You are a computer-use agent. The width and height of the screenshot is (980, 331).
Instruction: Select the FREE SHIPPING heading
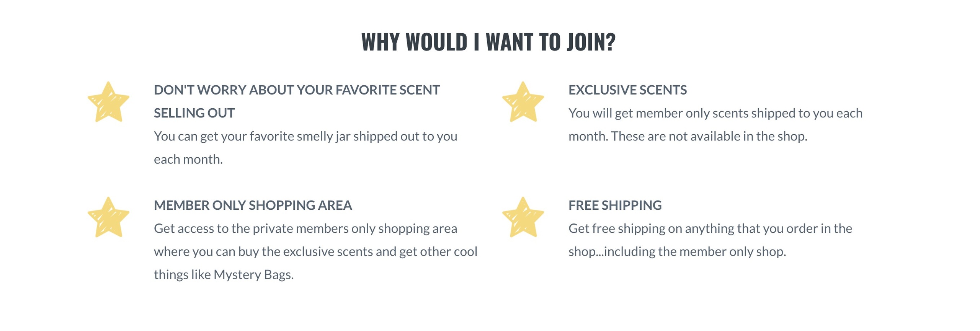pyautogui.click(x=615, y=205)
